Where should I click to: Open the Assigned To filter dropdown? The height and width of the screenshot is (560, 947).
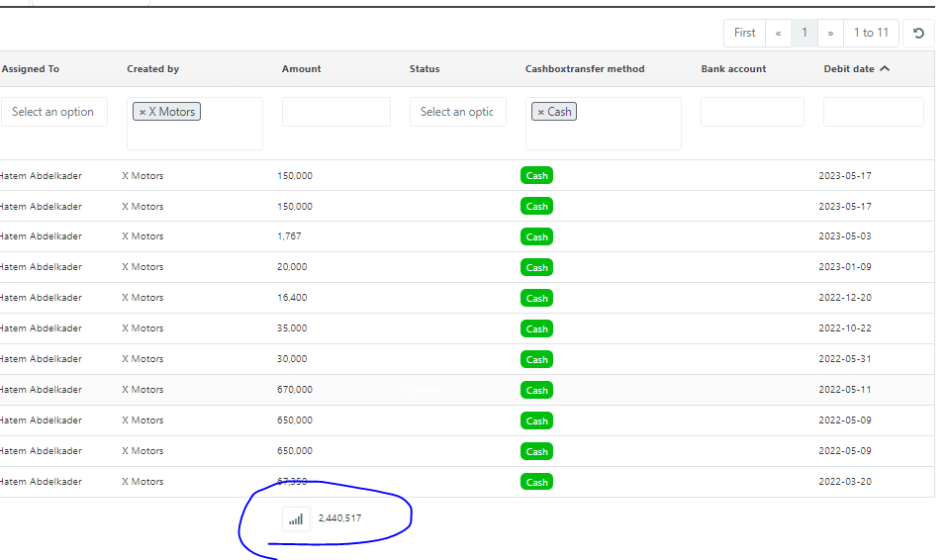53,112
